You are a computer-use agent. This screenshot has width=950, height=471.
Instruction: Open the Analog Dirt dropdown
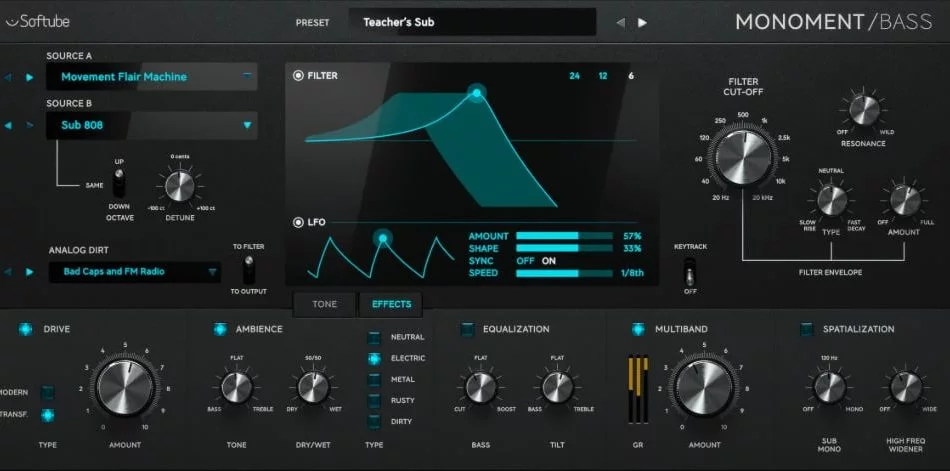coord(135,272)
